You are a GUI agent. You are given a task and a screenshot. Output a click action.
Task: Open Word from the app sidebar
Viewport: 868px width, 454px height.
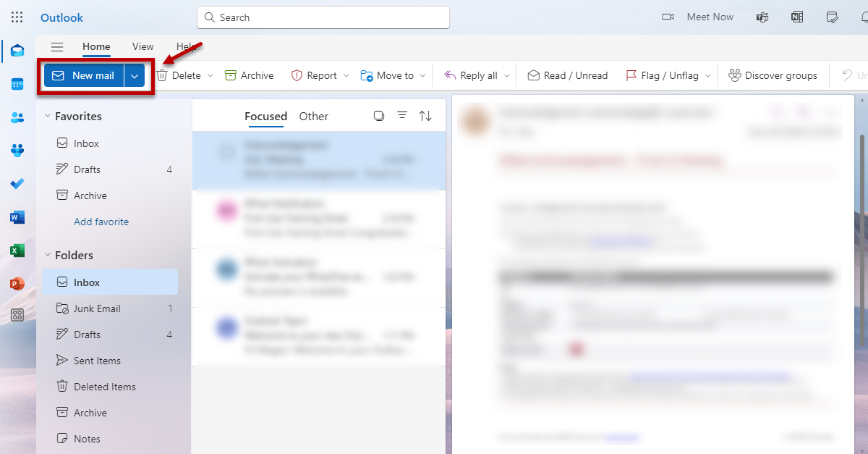(x=17, y=217)
